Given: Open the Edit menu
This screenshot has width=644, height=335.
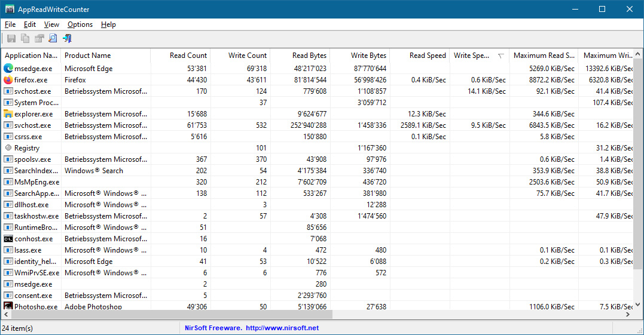Looking at the screenshot, I should coord(29,24).
